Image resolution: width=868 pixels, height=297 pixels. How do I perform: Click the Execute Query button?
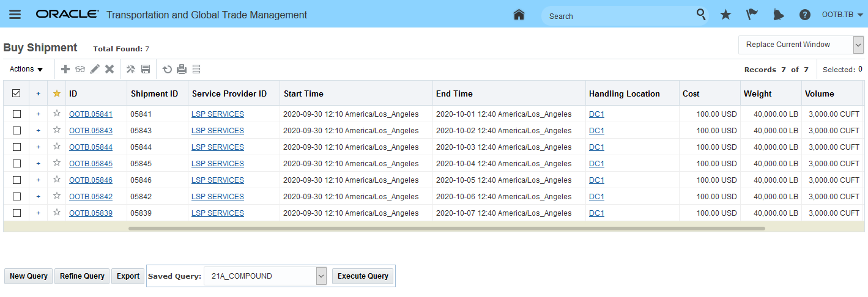point(363,276)
